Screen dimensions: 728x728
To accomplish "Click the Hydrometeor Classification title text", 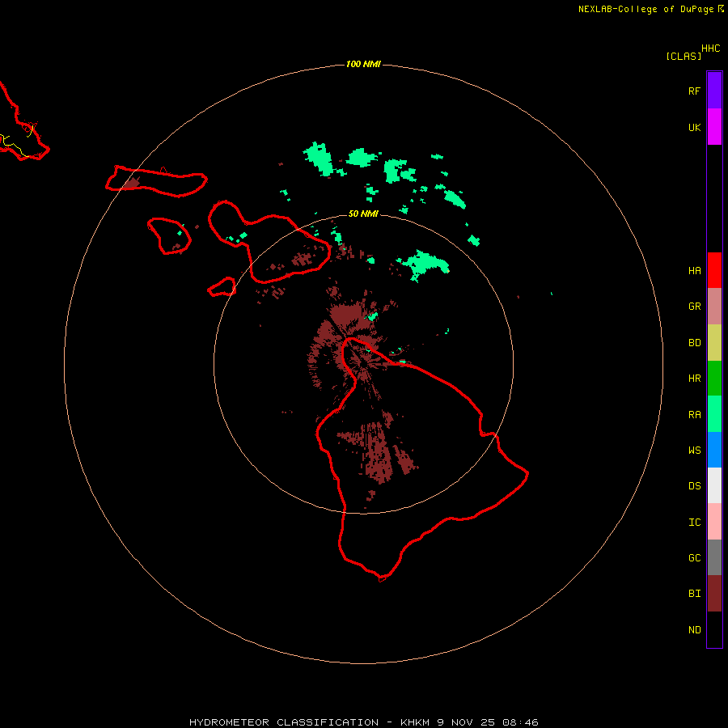I will point(284,722).
